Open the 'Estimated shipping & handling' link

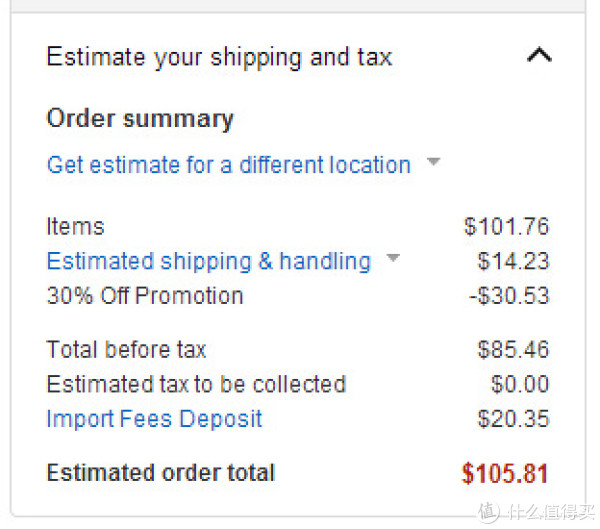pyautogui.click(x=209, y=261)
